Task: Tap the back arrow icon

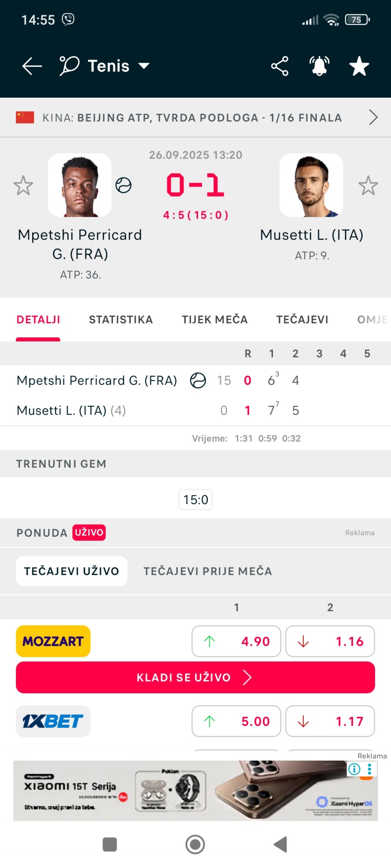Action: 32,66
